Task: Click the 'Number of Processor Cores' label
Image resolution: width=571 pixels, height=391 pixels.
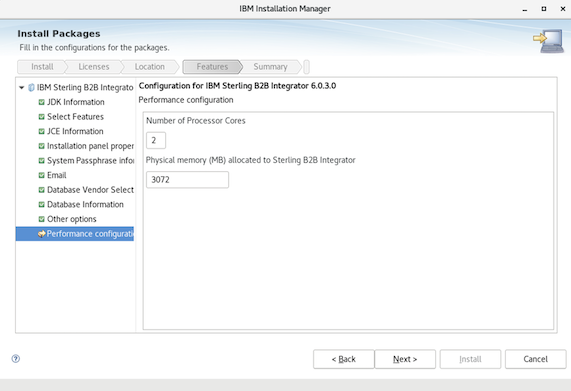Action: (x=196, y=121)
